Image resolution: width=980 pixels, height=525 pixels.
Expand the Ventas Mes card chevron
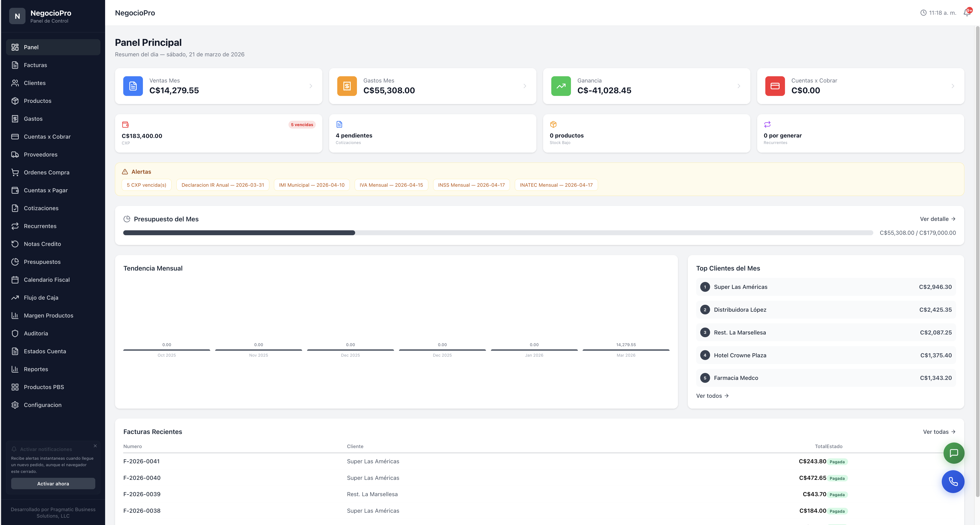click(x=311, y=86)
